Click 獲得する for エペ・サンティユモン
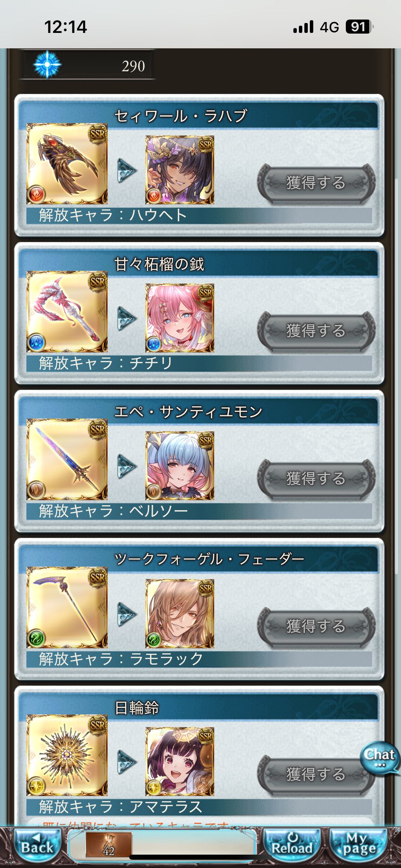The width and height of the screenshot is (401, 868). 316,479
